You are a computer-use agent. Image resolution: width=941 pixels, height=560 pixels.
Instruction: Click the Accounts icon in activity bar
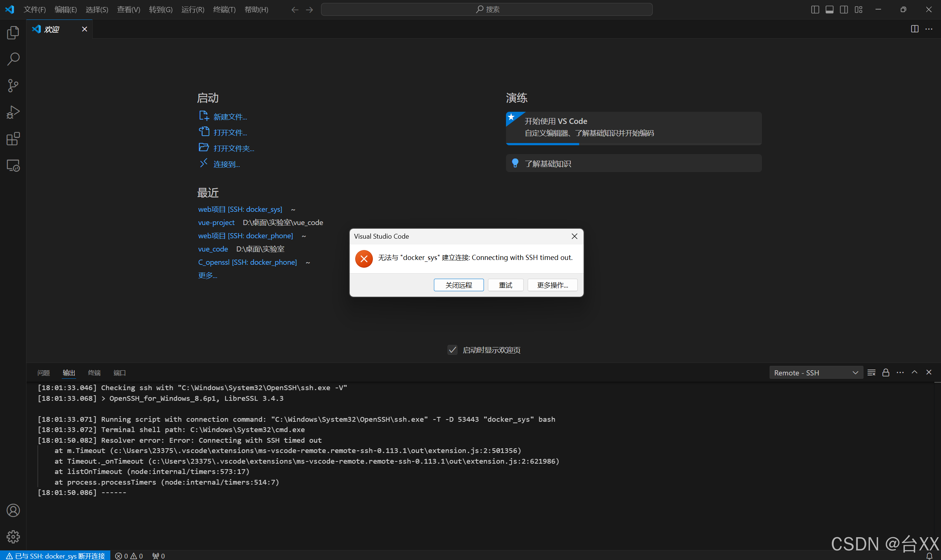[x=13, y=510]
